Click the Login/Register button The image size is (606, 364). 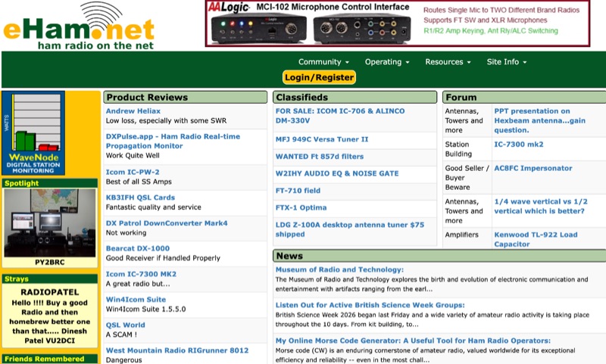click(x=319, y=77)
